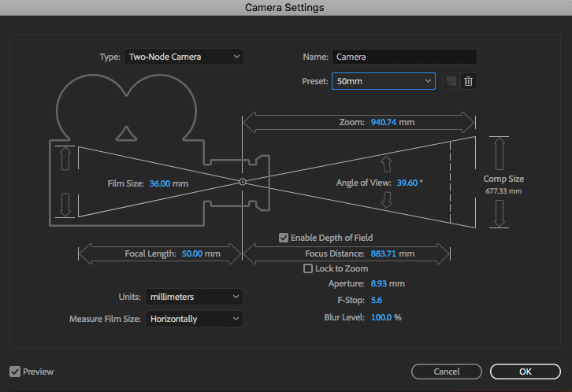Click the lower Comp Size arrow icon
Image resolution: width=572 pixels, height=392 pixels.
499,213
